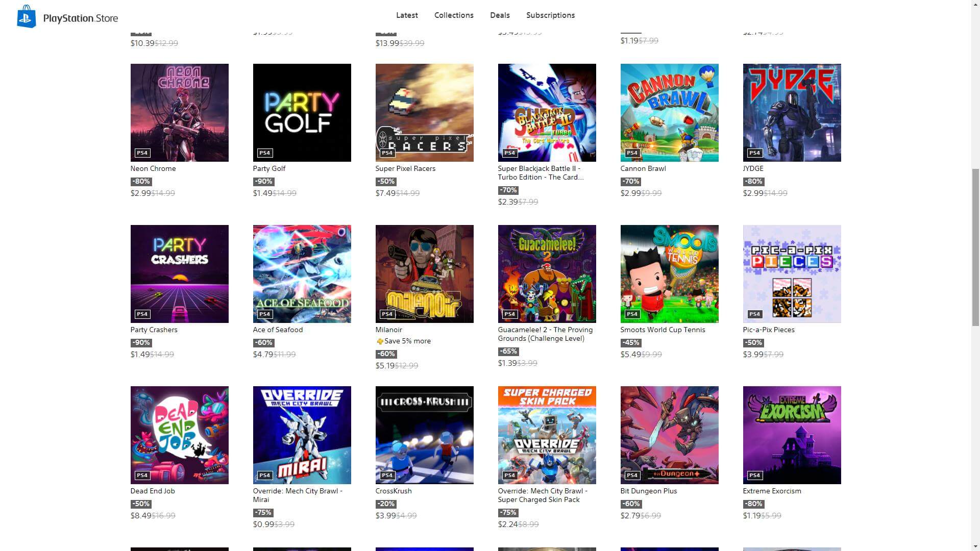980x551 pixels.
Task: Click the PS4 badge on Neon Chrome cover
Action: pos(142,153)
